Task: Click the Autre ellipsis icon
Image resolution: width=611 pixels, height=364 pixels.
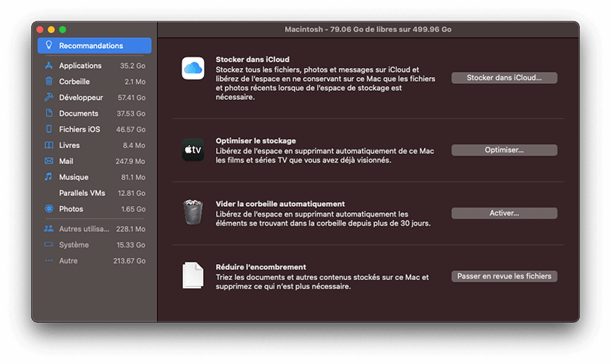Action: point(49,260)
